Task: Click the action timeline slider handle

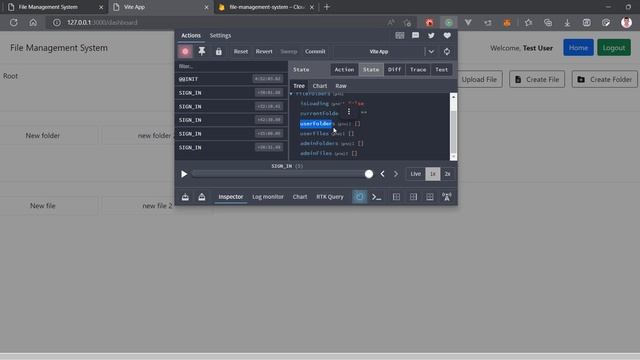Action: pyautogui.click(x=369, y=174)
